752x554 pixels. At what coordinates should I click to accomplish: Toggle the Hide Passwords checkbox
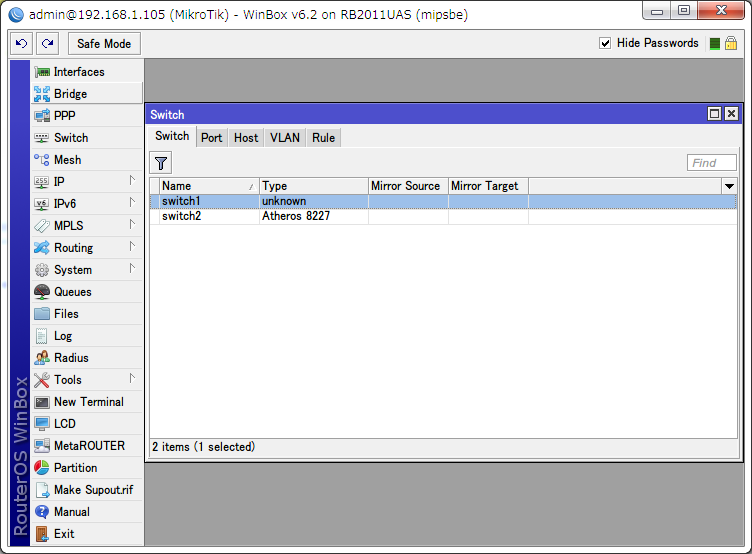[605, 43]
